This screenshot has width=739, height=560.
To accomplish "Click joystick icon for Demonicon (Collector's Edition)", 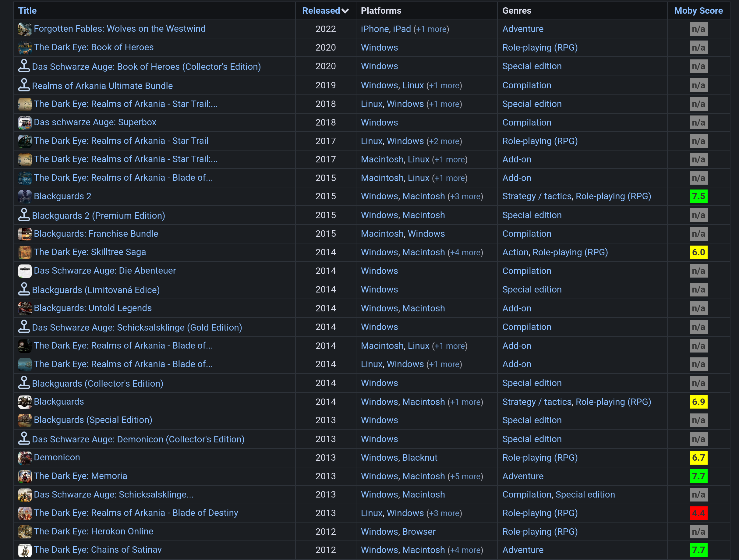I will pos(24,439).
